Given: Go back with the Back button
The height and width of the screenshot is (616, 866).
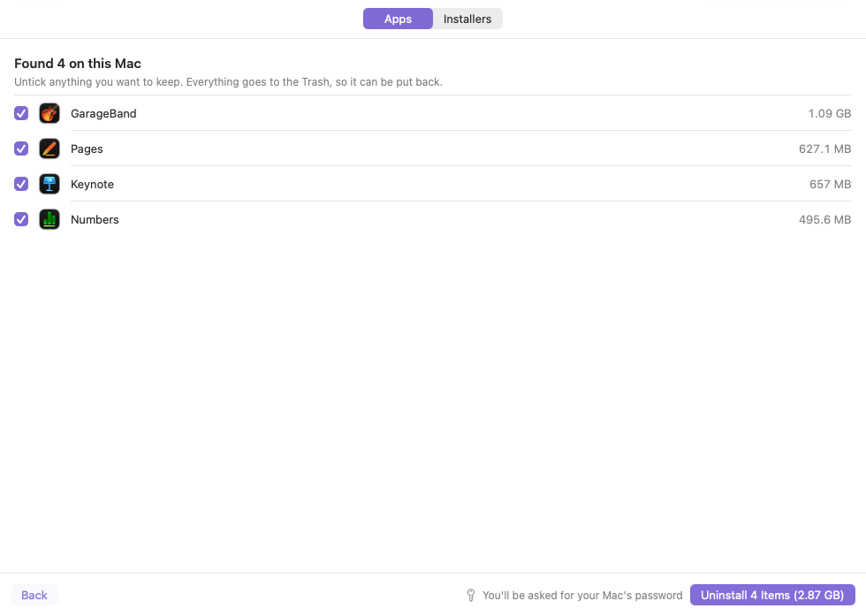Looking at the screenshot, I should pyautogui.click(x=34, y=595).
